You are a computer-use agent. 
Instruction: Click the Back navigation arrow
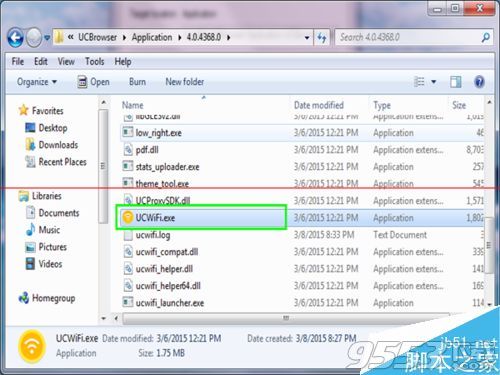[15, 37]
